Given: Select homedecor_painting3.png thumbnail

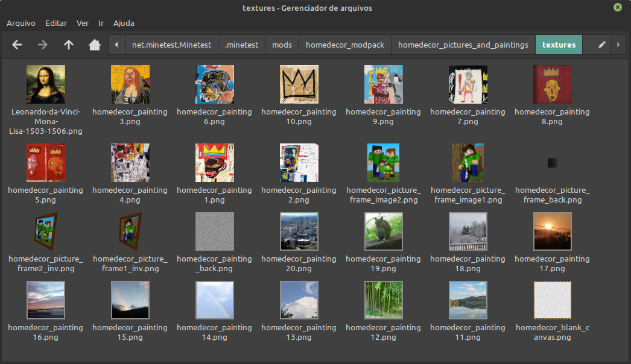Looking at the screenshot, I should pos(130,84).
